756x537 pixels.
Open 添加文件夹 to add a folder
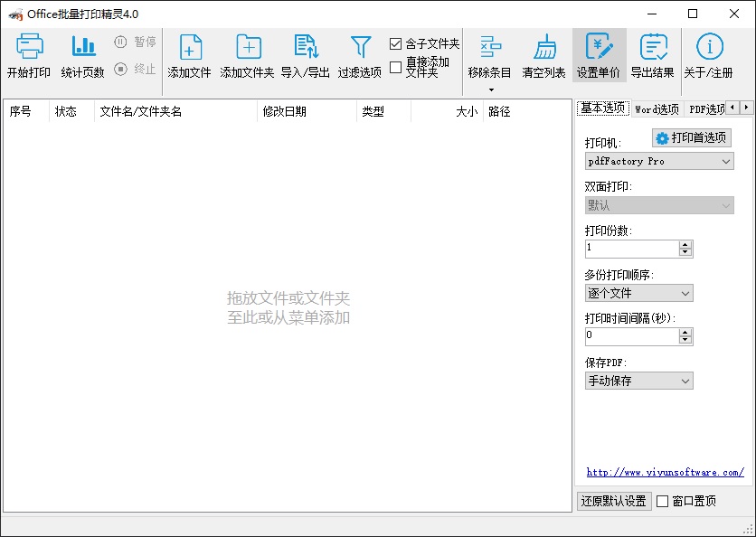[246, 54]
